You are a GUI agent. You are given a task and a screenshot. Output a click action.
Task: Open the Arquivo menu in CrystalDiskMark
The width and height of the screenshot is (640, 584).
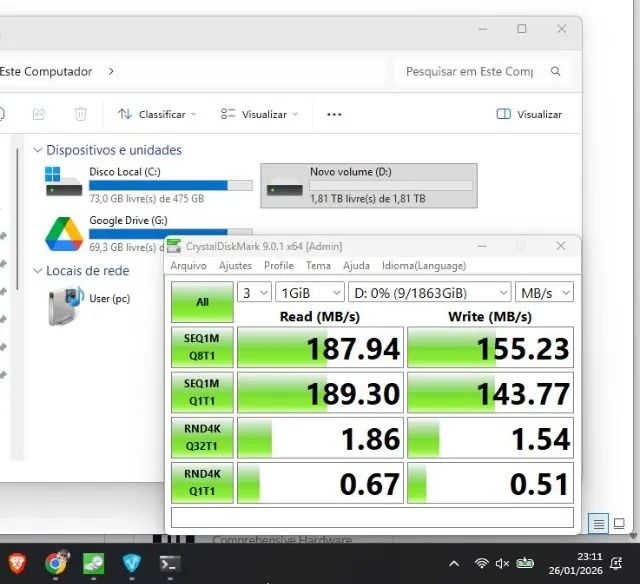(188, 266)
